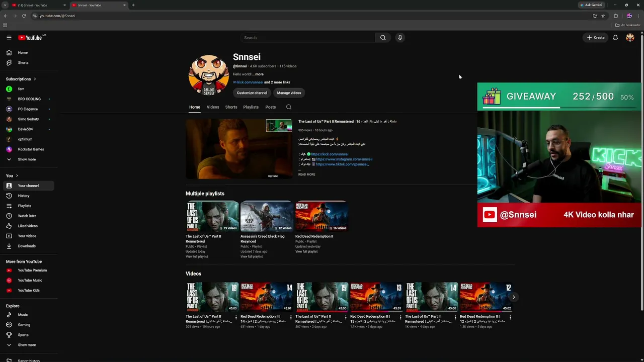644x362 pixels.
Task: Click the browser address bar
Action: click(312, 16)
